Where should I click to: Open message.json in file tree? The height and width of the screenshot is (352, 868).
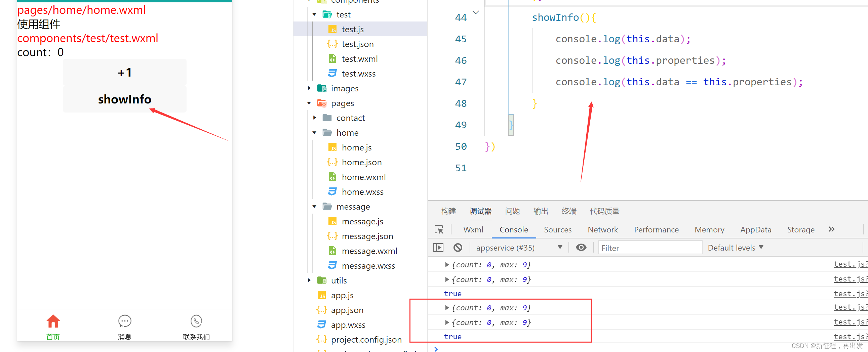point(367,236)
